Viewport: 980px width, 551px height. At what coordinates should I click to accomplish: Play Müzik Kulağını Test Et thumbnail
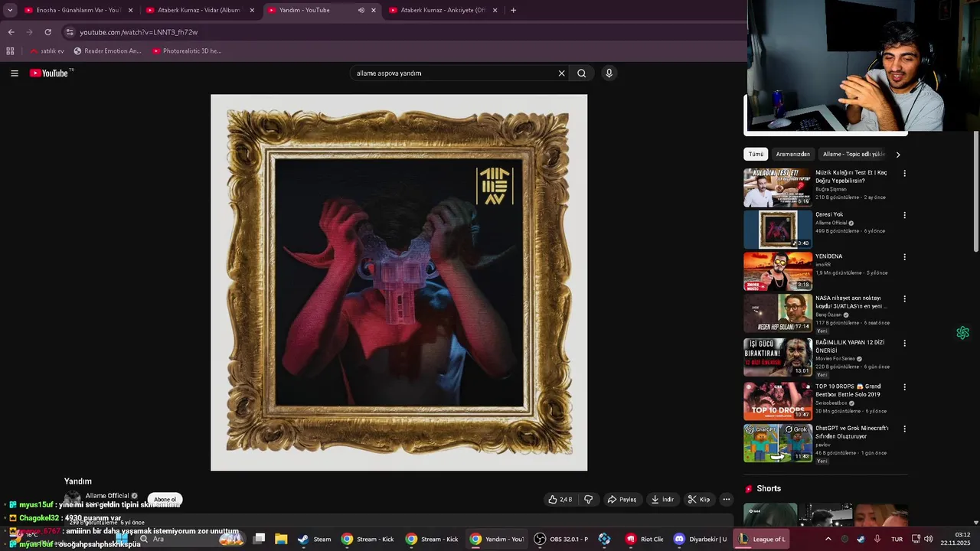pyautogui.click(x=778, y=187)
